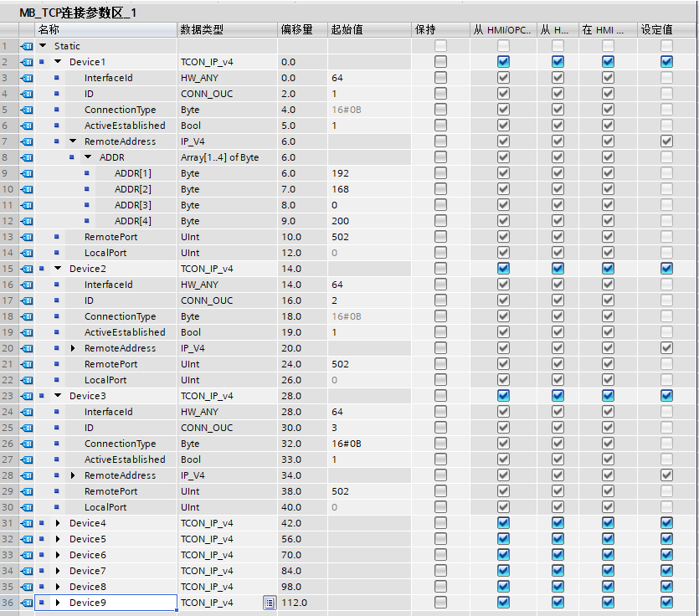Click offset 112.0 of Device9
This screenshot has width=699, height=616.
click(294, 603)
